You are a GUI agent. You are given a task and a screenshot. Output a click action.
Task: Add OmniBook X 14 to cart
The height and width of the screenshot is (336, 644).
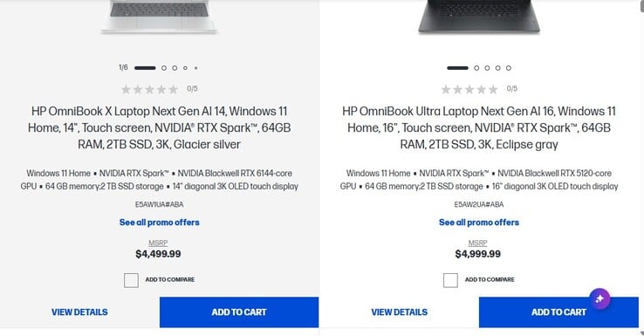pos(239,312)
